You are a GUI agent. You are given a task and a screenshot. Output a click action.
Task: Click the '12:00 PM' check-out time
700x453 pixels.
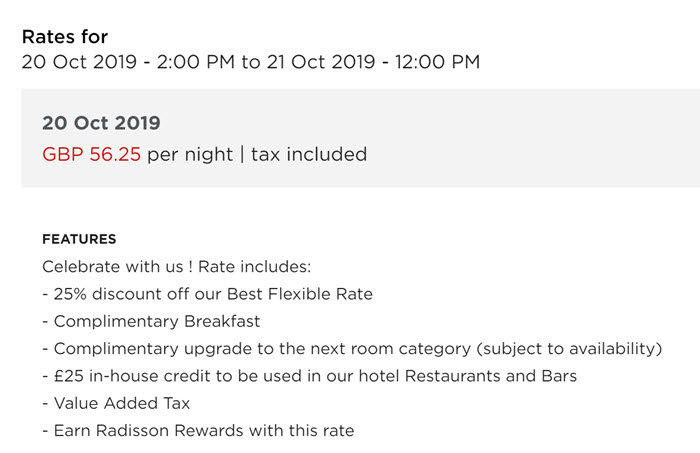438,62
